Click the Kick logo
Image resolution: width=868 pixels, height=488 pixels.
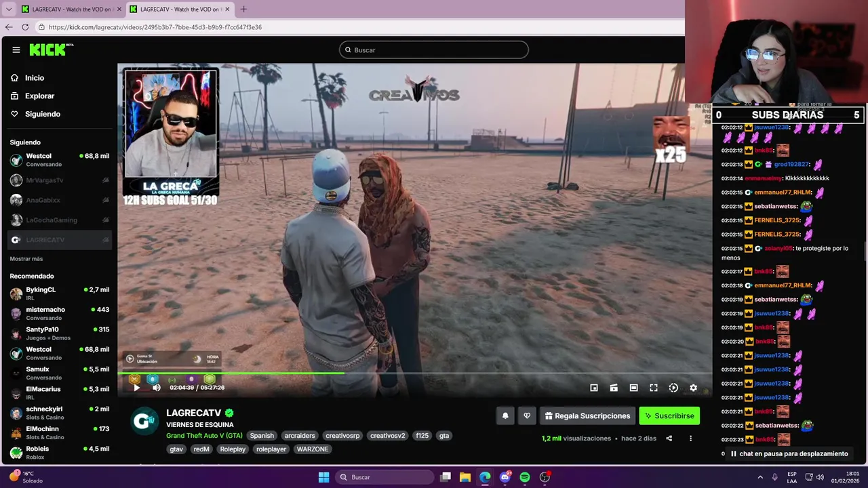coord(51,49)
